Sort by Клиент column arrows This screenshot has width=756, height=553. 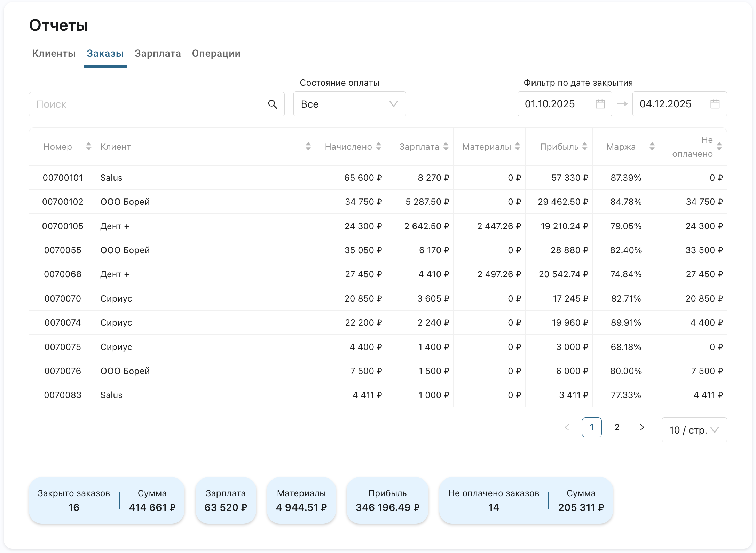click(308, 147)
